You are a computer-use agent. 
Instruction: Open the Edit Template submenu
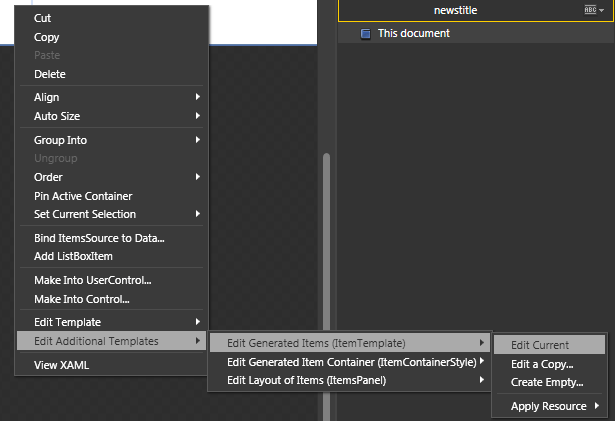coord(111,322)
